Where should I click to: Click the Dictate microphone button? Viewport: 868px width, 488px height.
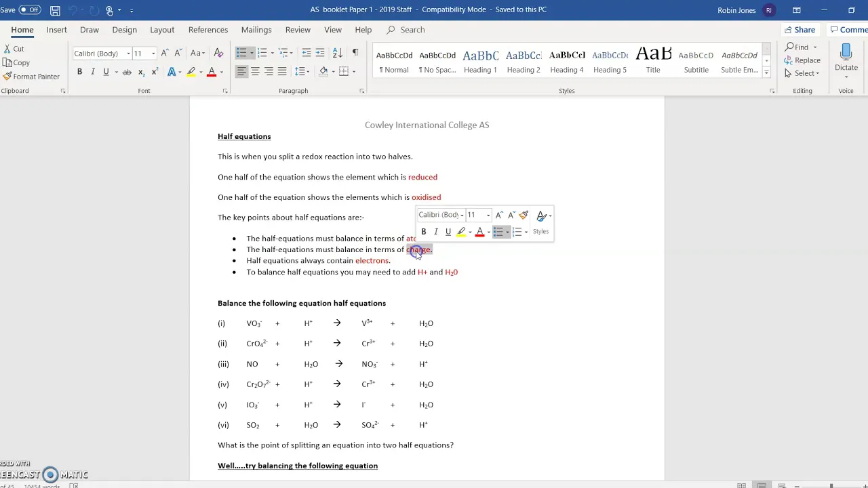coord(846,60)
